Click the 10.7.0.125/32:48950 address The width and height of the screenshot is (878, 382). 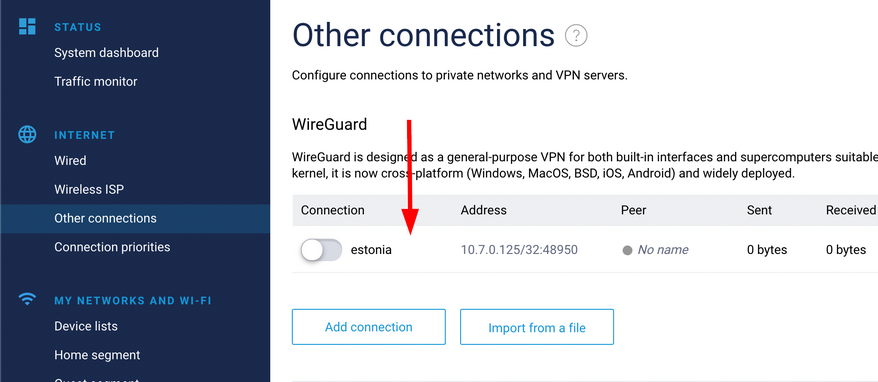point(519,250)
